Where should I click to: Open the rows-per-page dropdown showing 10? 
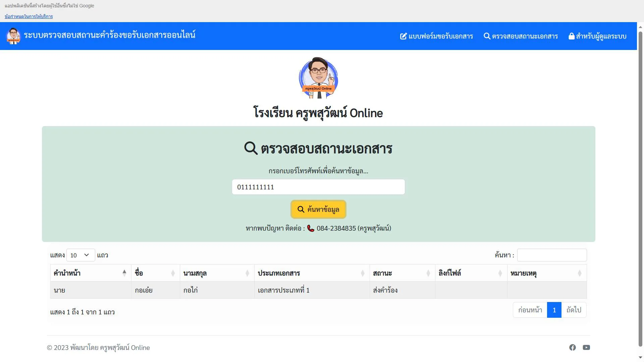[80, 255]
